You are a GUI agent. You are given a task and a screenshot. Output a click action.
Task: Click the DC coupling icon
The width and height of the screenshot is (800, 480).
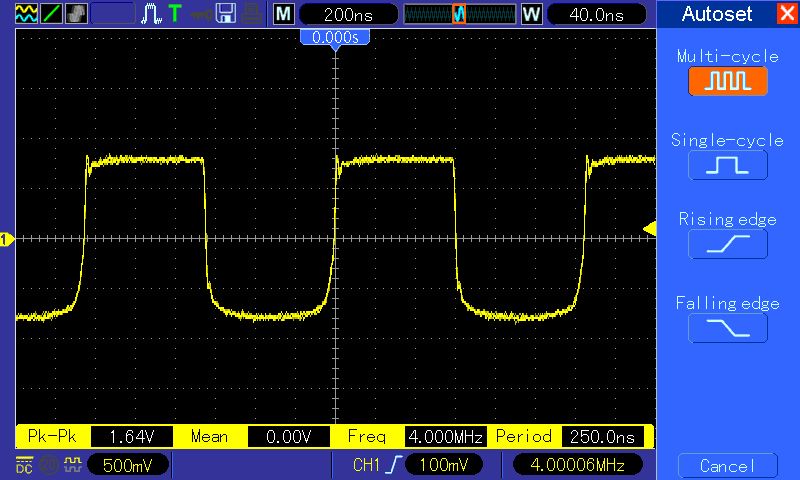tap(23, 465)
